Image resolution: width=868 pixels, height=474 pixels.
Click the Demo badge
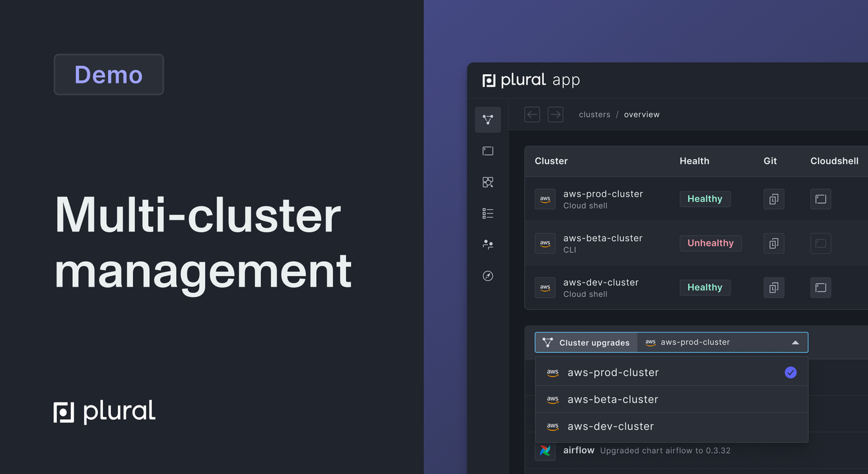click(109, 75)
